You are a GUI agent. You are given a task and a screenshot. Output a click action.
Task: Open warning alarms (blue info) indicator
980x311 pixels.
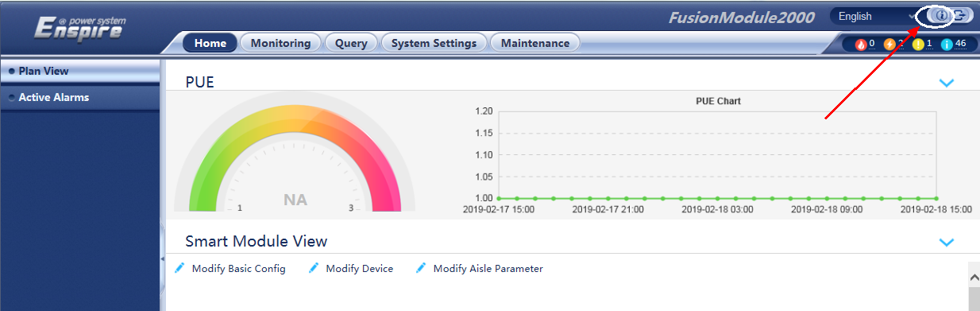coord(946,44)
